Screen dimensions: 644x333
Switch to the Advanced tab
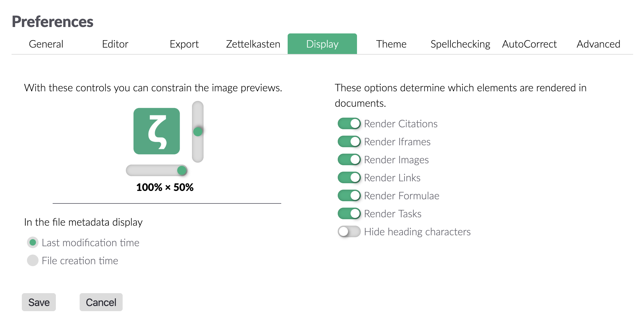598,44
